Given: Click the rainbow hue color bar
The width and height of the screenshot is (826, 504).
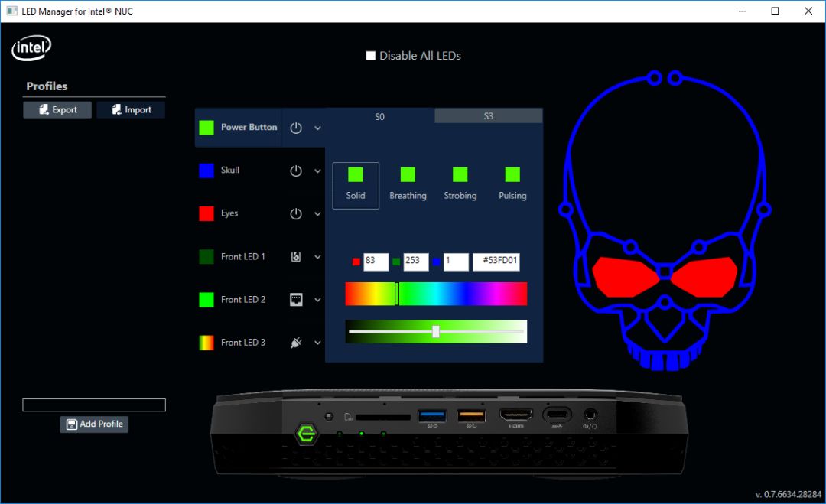Looking at the screenshot, I should (459, 294).
